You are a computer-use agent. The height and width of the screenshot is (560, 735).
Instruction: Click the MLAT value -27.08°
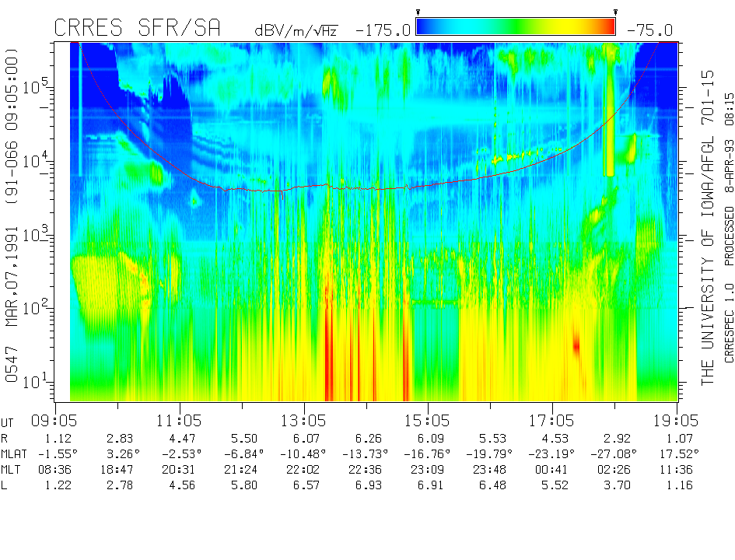click(x=614, y=454)
